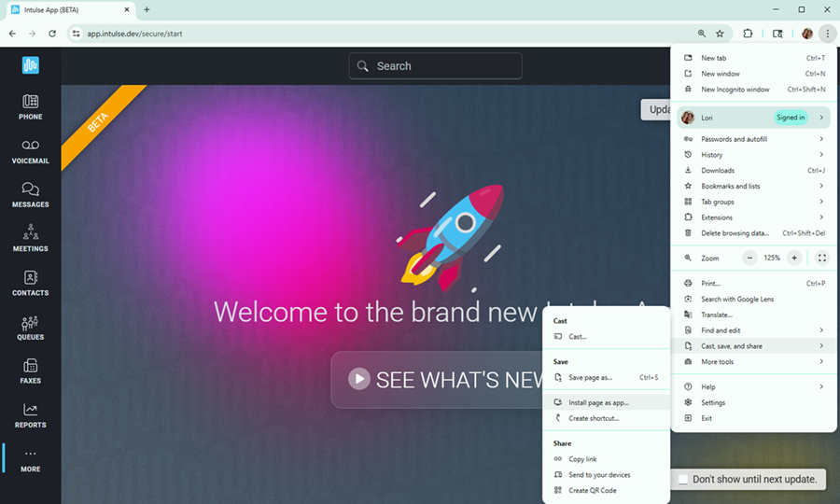
Task: Click the browser forward arrow
Action: 32,34
